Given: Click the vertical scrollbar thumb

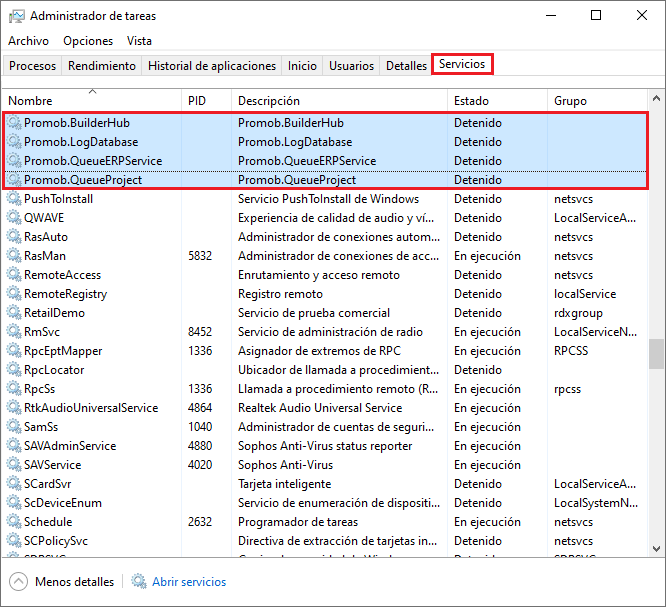Looking at the screenshot, I should (656, 354).
